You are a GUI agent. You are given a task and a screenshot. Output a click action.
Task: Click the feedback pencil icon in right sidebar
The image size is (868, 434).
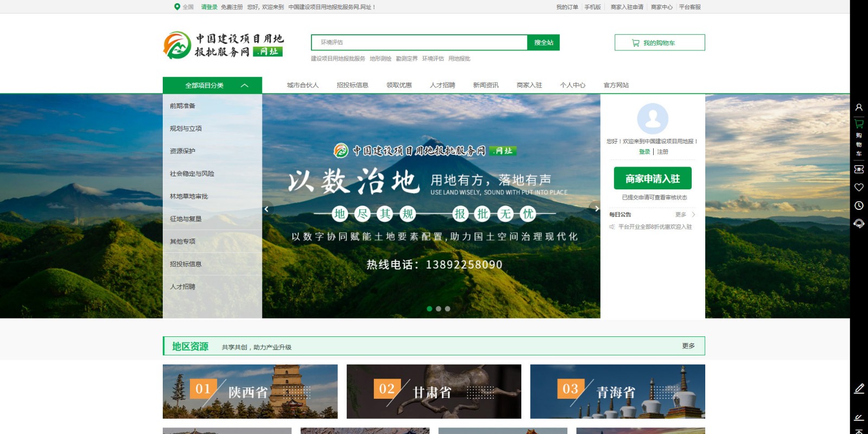coord(859,389)
